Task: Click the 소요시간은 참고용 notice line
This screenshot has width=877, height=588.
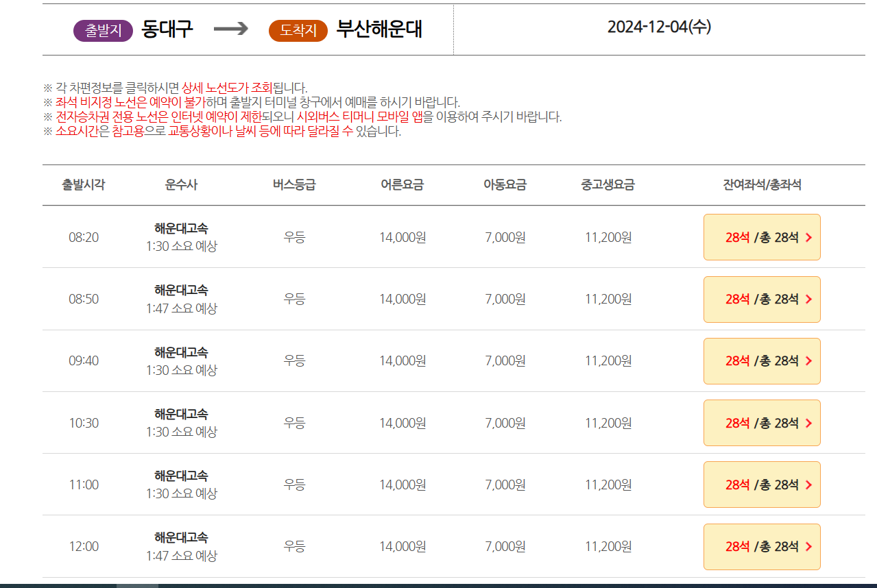Action: point(222,131)
